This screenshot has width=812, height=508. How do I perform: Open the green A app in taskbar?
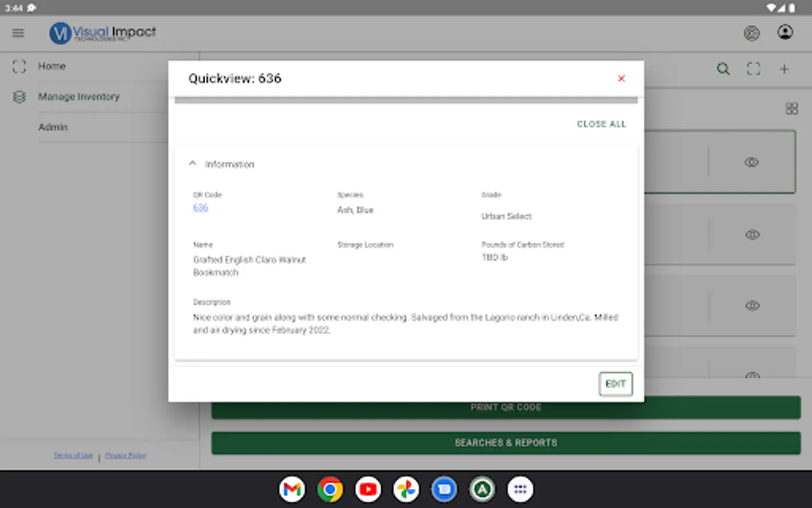pyautogui.click(x=482, y=489)
